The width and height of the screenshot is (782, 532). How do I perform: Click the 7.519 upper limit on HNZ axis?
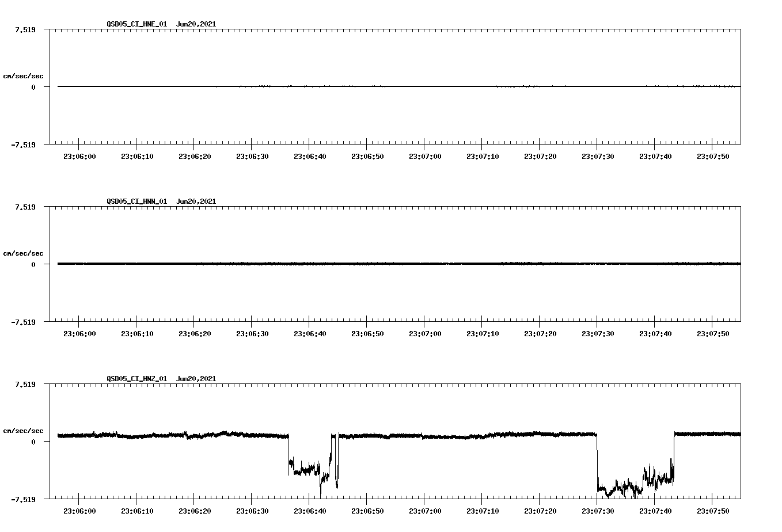click(25, 384)
